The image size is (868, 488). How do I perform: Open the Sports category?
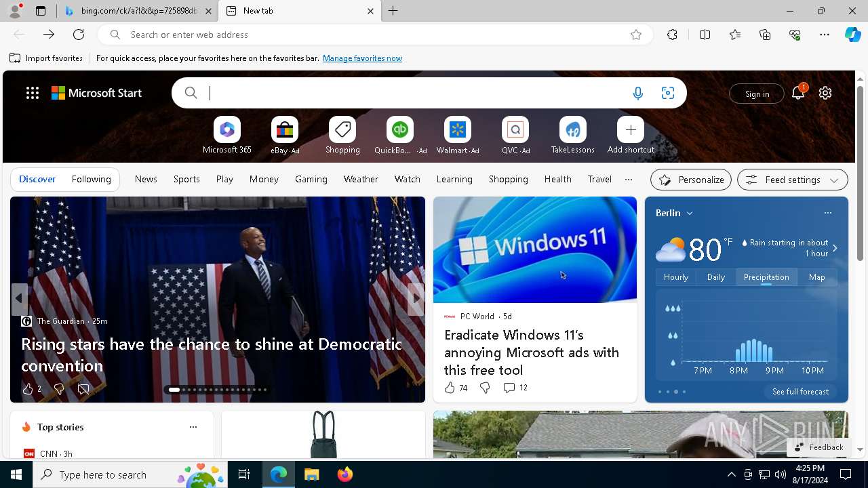coord(186,180)
